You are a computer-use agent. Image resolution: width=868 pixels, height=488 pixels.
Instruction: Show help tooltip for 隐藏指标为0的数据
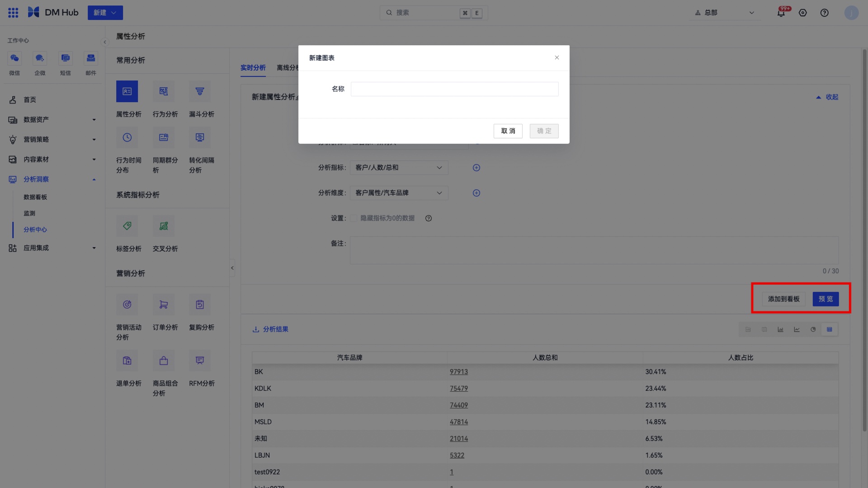click(429, 218)
